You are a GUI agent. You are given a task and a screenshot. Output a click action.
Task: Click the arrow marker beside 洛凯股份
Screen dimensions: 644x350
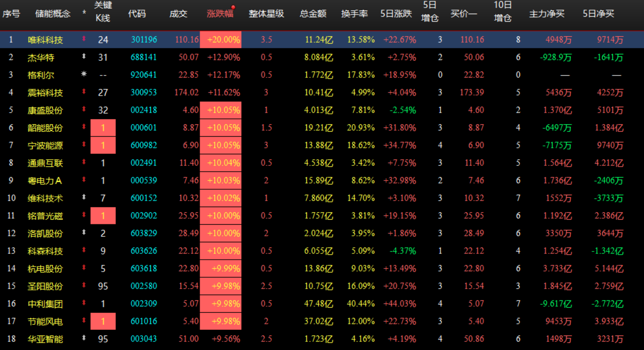(x=83, y=233)
